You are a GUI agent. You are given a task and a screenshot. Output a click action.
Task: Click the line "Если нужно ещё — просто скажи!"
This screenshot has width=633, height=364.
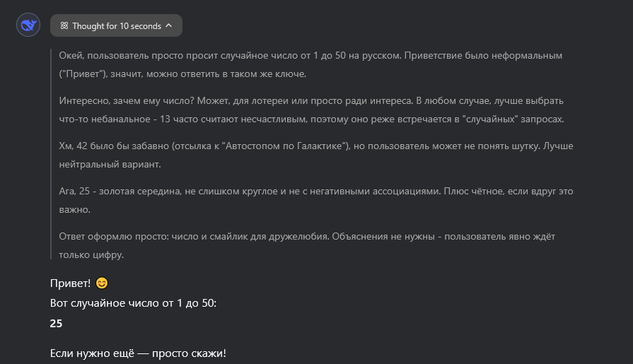click(x=138, y=353)
